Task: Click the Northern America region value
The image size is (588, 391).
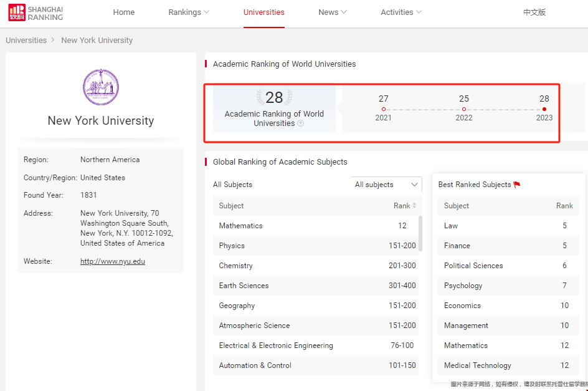Action: tap(110, 160)
